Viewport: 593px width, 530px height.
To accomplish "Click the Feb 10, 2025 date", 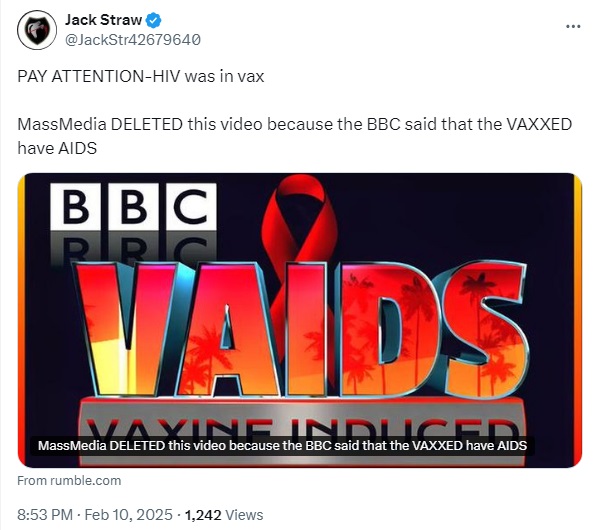I will 128,515.
